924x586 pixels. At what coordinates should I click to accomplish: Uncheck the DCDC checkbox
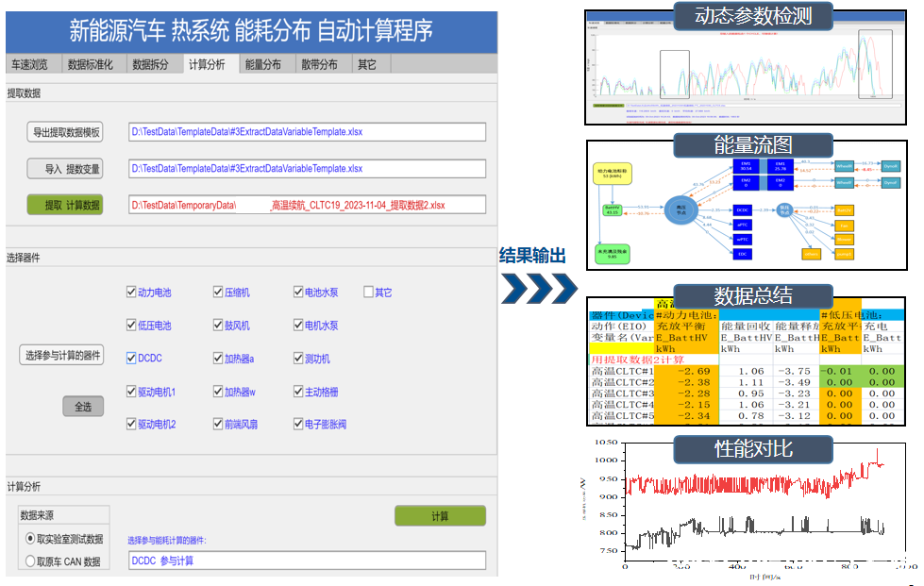[131, 359]
